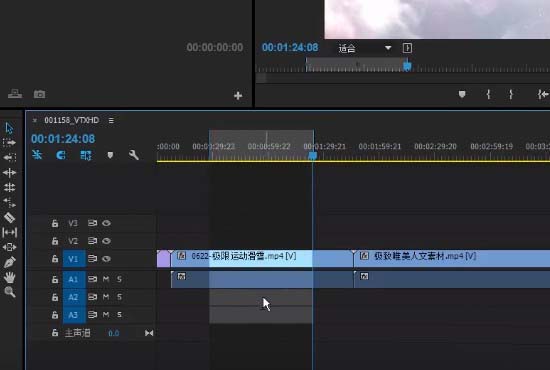Image resolution: width=550 pixels, height=370 pixels.
Task: Mark Out point in program monitor
Action: click(511, 94)
